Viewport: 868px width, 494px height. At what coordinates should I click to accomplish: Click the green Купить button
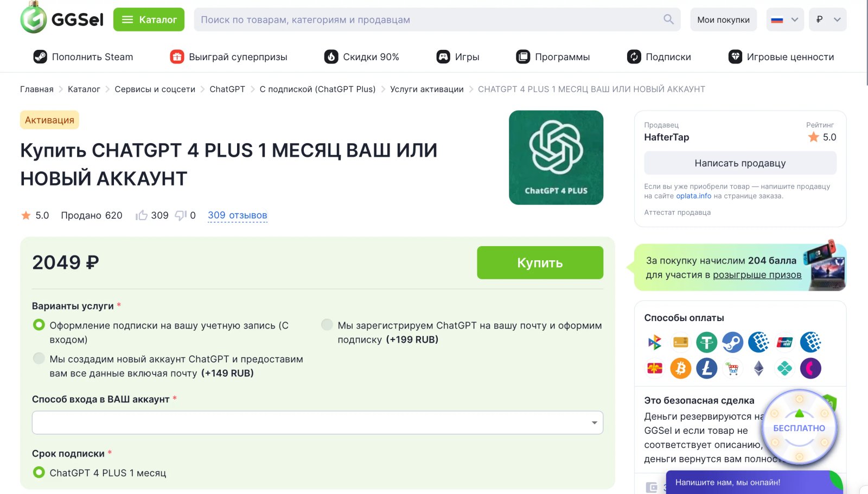point(540,263)
